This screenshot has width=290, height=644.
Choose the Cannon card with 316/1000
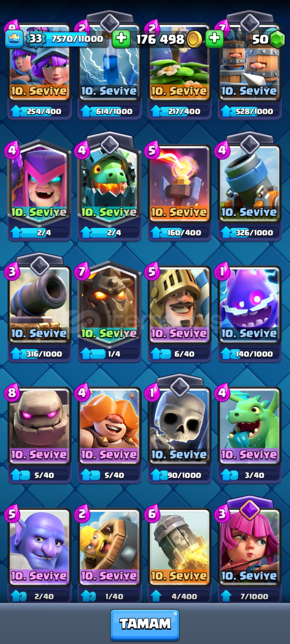pyautogui.click(x=40, y=305)
